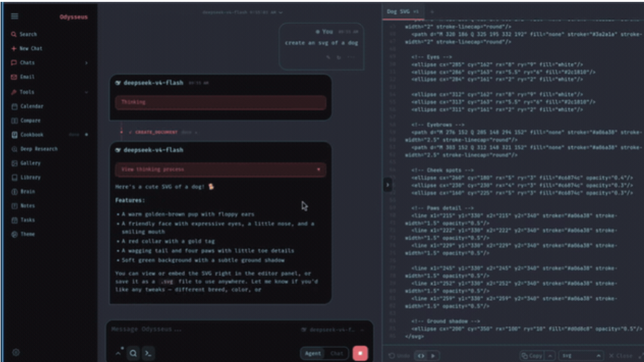Image resolution: width=644 pixels, height=362 pixels.
Task: Click the Message Odysseus input field
Action: [202, 329]
